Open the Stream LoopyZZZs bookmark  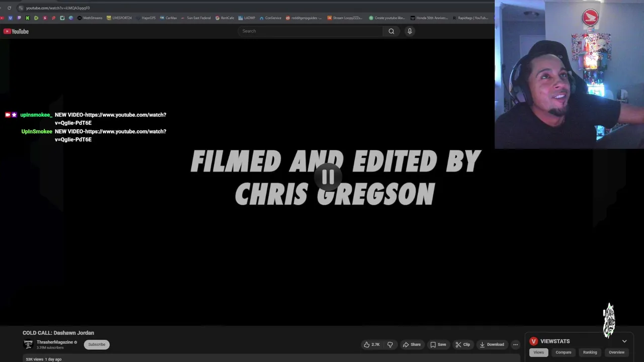(345, 18)
